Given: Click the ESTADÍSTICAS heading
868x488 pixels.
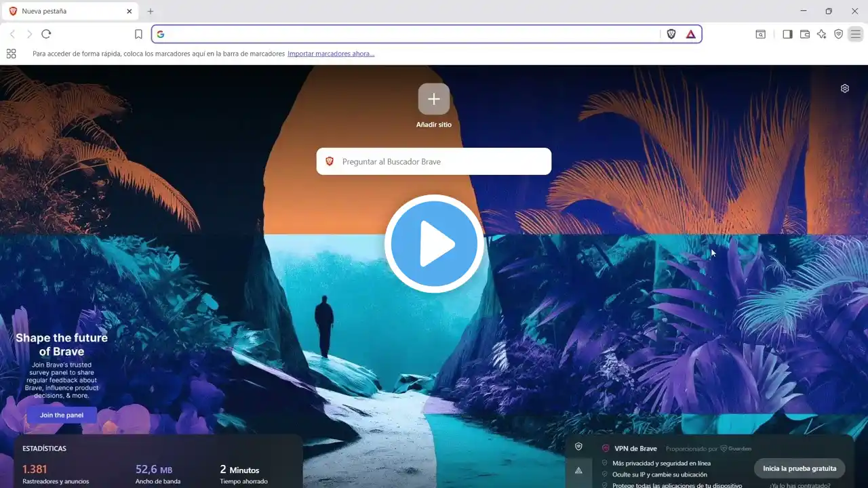Looking at the screenshot, I should pyautogui.click(x=44, y=449).
